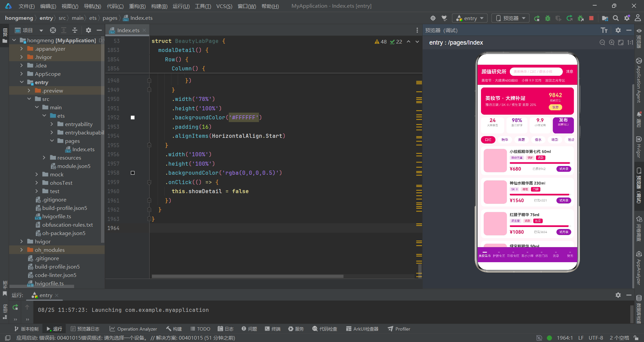This screenshot has width=644, height=342.
Task: Zoom out the previewer
Action: click(602, 43)
